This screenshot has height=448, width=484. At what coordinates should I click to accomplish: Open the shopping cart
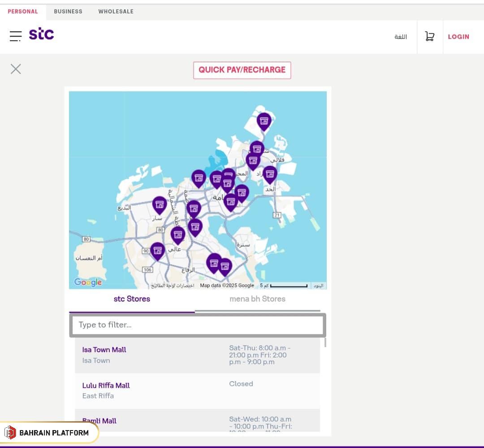[x=429, y=36]
